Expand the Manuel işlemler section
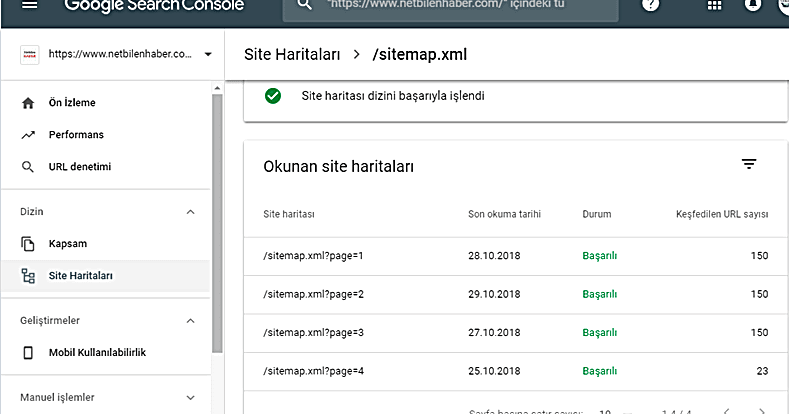This screenshot has height=414, width=789. point(190,397)
